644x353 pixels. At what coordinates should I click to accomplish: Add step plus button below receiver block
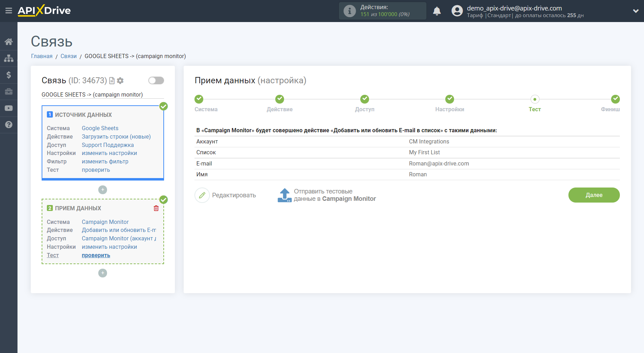[x=102, y=273]
